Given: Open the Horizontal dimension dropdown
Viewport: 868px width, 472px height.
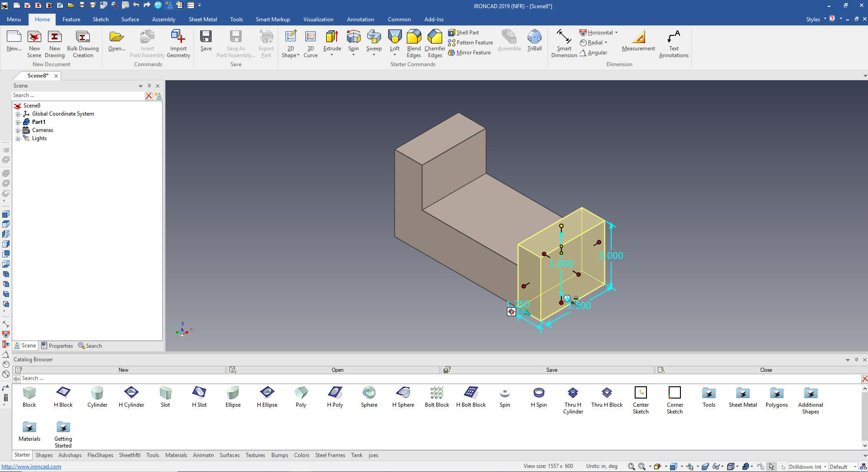Looking at the screenshot, I should tap(616, 33).
